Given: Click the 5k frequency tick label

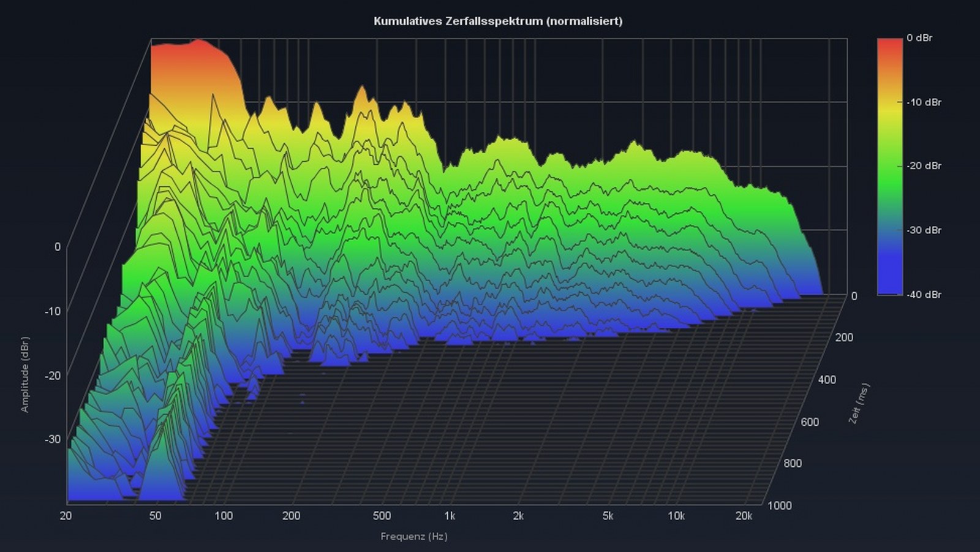Looking at the screenshot, I should point(608,516).
